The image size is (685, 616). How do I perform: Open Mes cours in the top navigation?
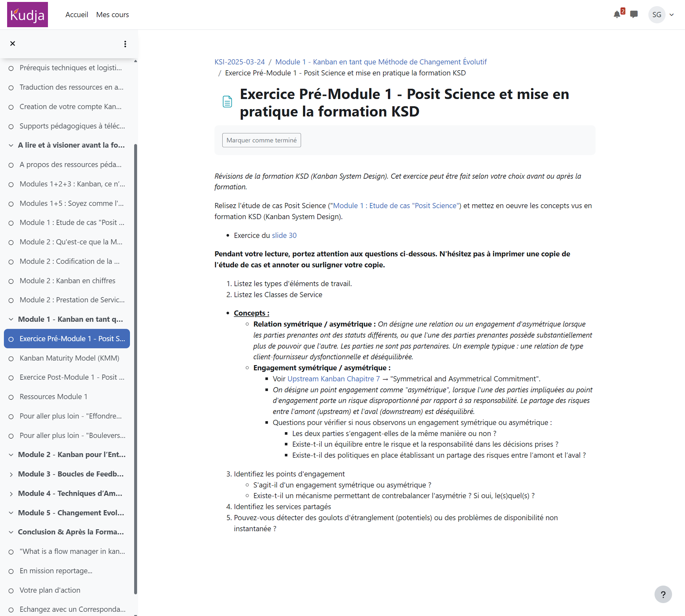coord(112,15)
